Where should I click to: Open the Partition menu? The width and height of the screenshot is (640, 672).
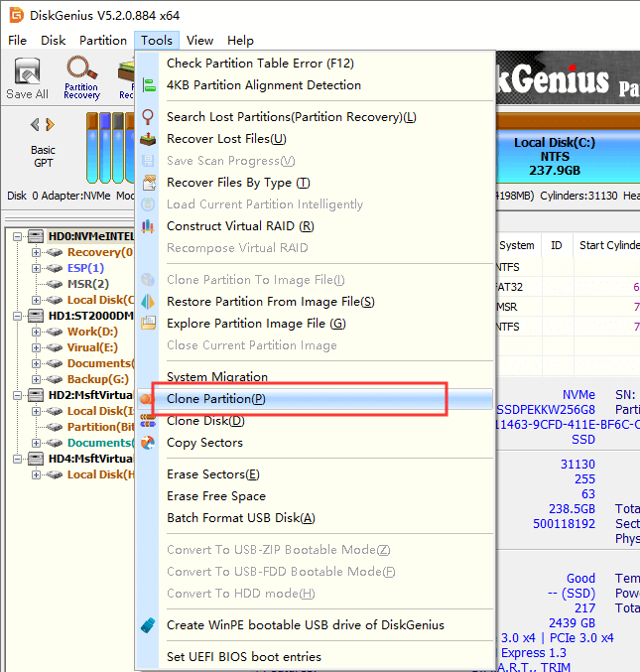103,41
